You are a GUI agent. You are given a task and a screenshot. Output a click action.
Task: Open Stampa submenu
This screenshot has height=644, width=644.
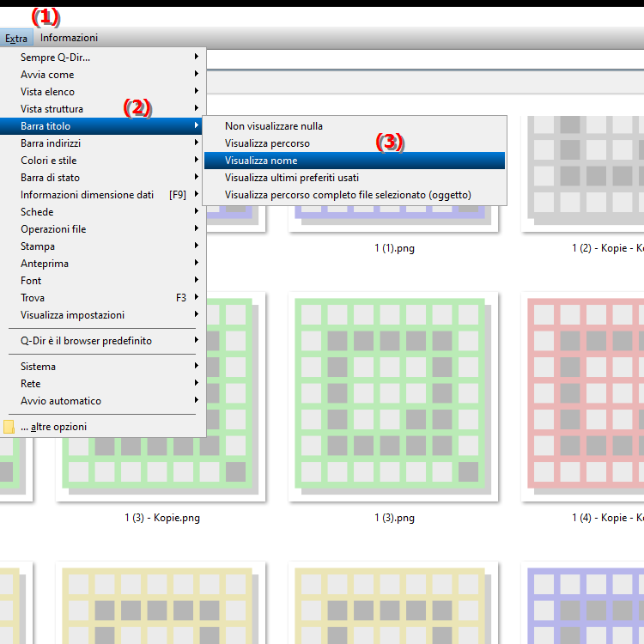[103, 246]
